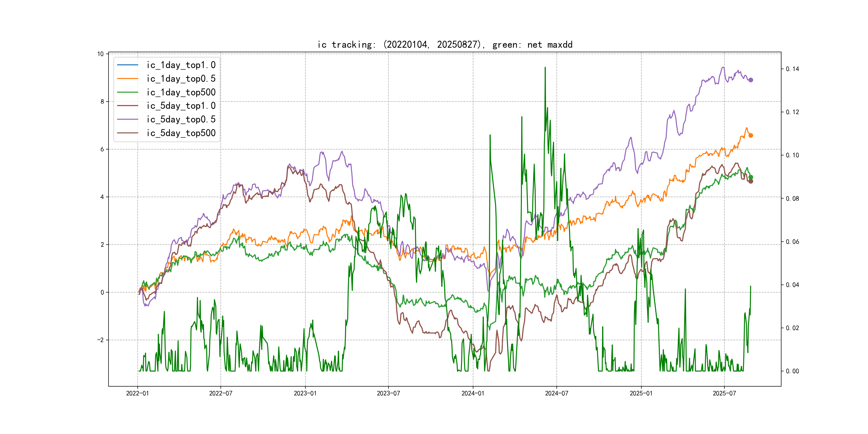Click the 2025-07 x-axis tick label

(x=724, y=393)
